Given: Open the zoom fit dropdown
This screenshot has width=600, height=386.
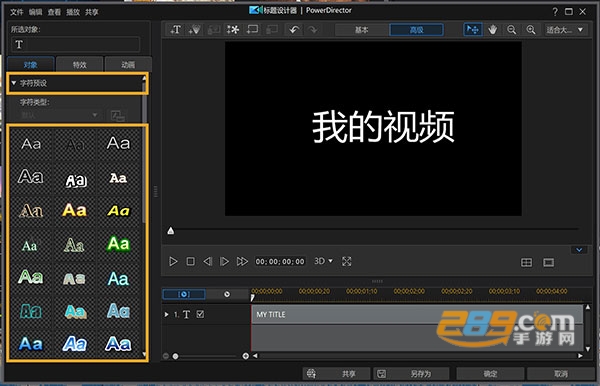Looking at the screenshot, I should (565, 29).
